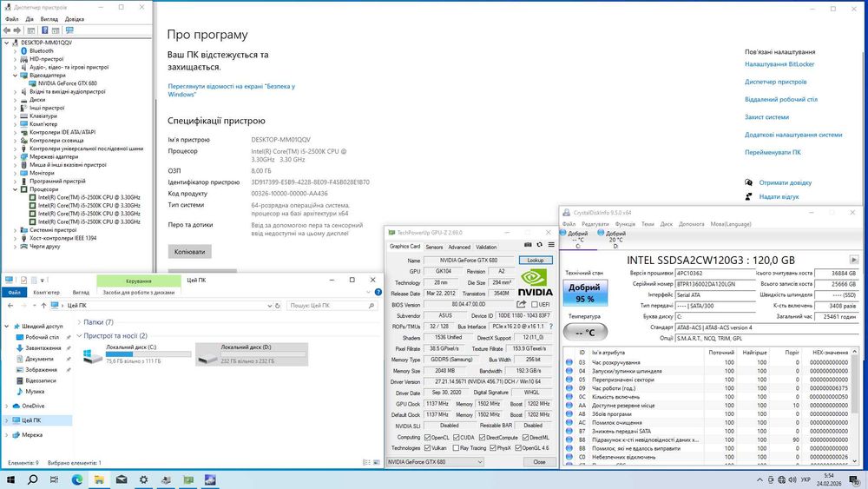Viewport: 868px width, 489px height.
Task: Open Explorer address bar history dropdown
Action: [x=270, y=305]
